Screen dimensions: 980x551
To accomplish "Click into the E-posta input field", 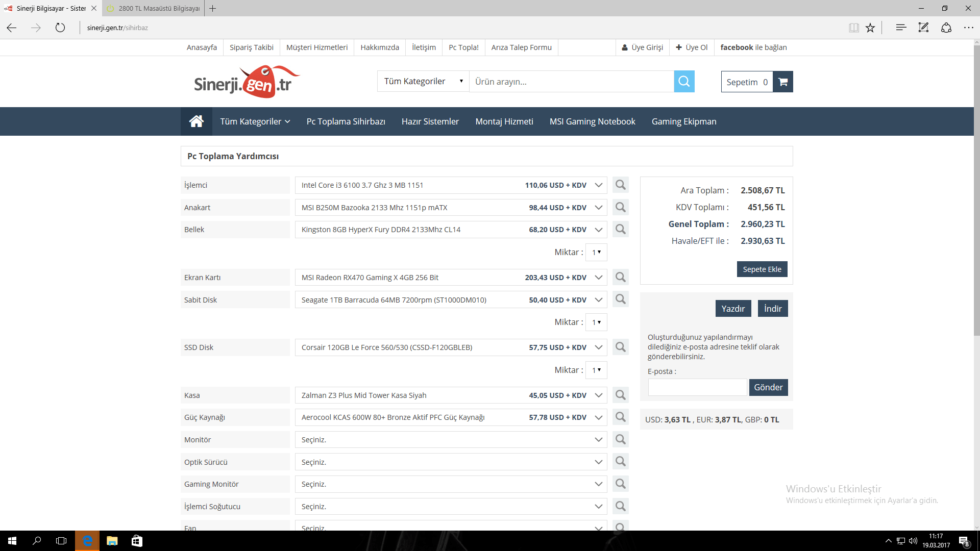I will (697, 387).
